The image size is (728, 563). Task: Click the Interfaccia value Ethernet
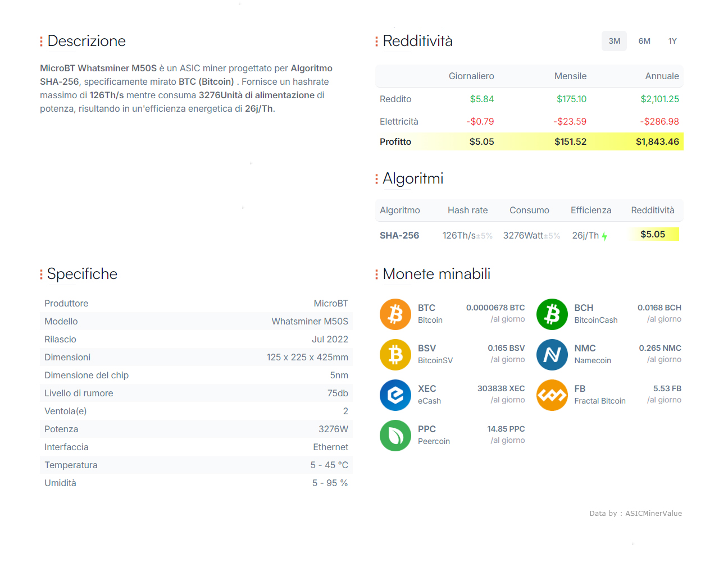(331, 447)
